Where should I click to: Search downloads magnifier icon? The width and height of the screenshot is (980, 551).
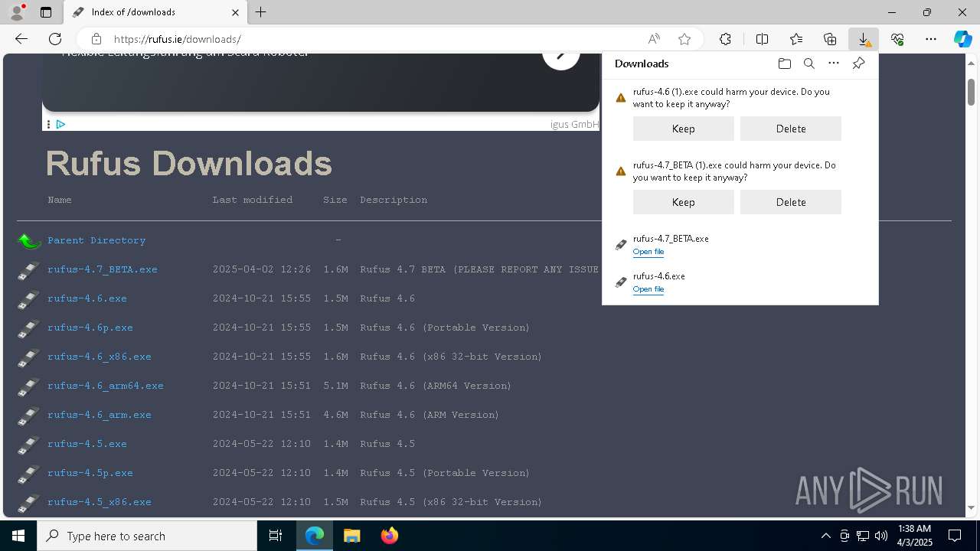click(808, 64)
